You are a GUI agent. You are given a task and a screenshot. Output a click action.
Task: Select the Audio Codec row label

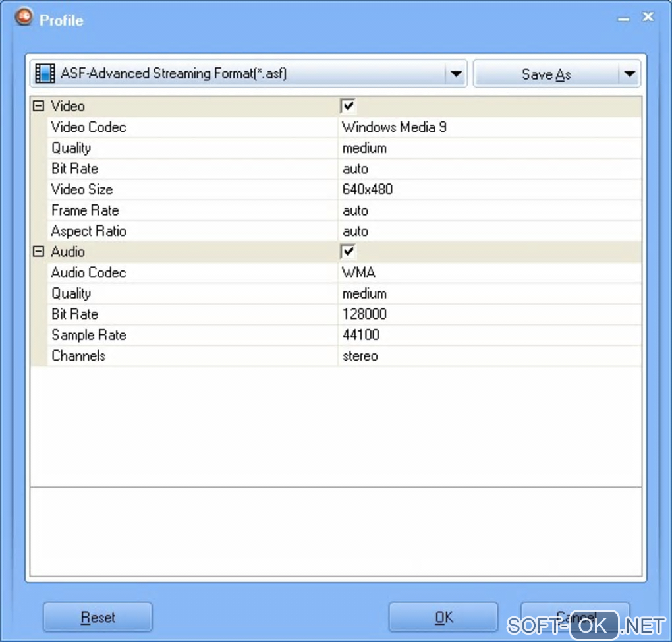(89, 272)
